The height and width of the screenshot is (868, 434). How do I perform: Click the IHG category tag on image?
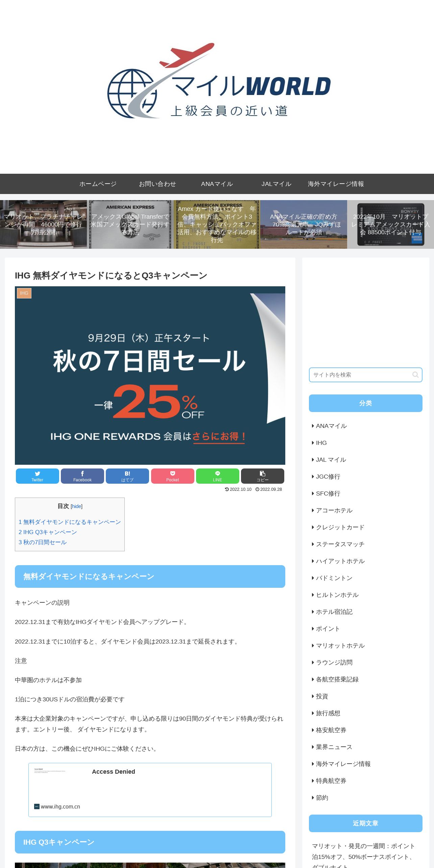[x=24, y=293]
